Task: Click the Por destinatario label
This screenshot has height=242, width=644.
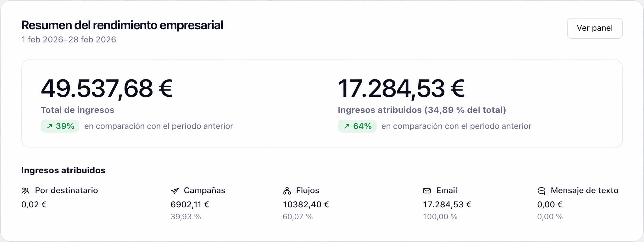Action: (66, 191)
